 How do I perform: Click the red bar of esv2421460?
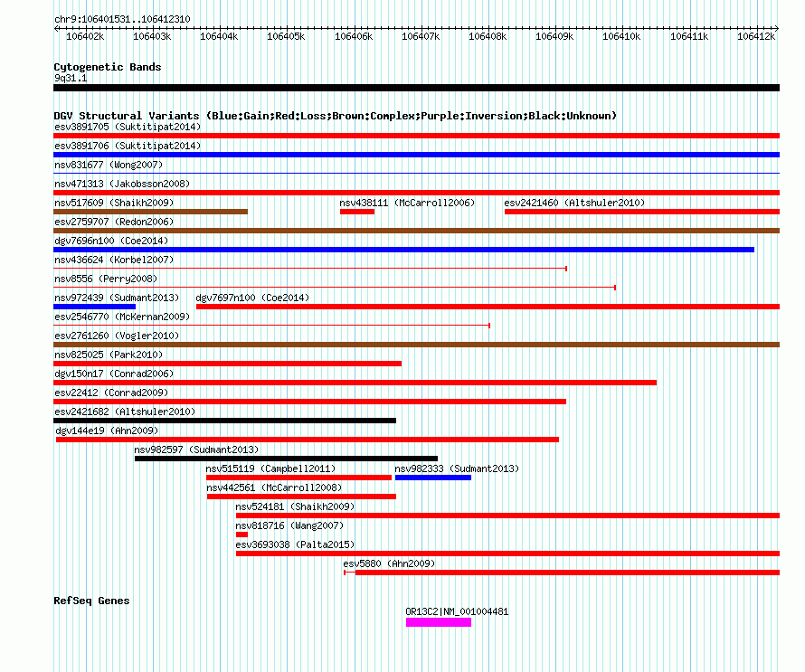(x=642, y=212)
